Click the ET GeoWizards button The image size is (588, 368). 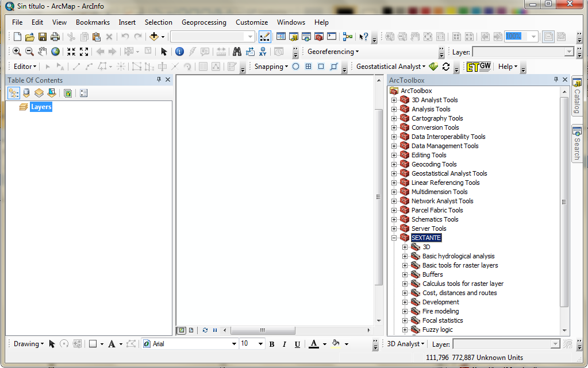coord(478,67)
